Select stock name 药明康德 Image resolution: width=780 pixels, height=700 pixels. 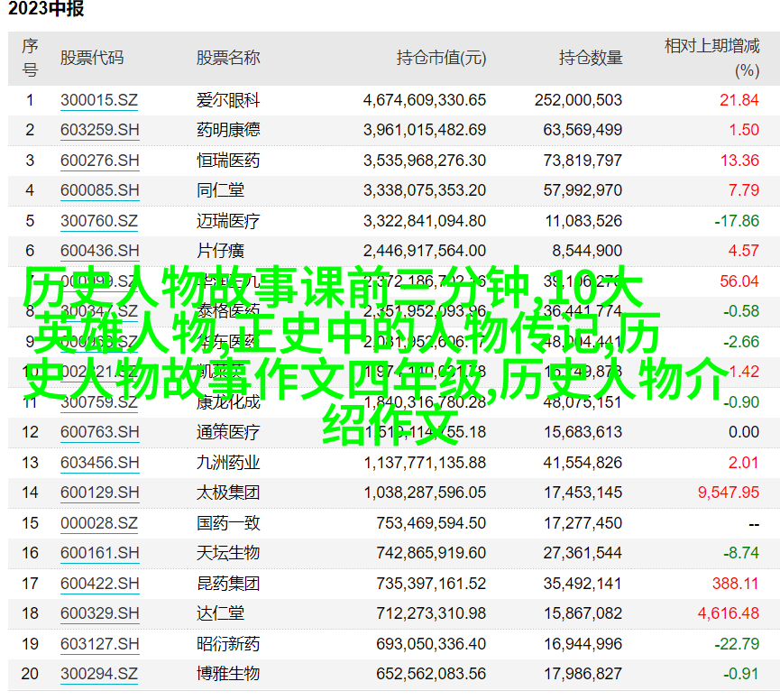tap(228, 131)
